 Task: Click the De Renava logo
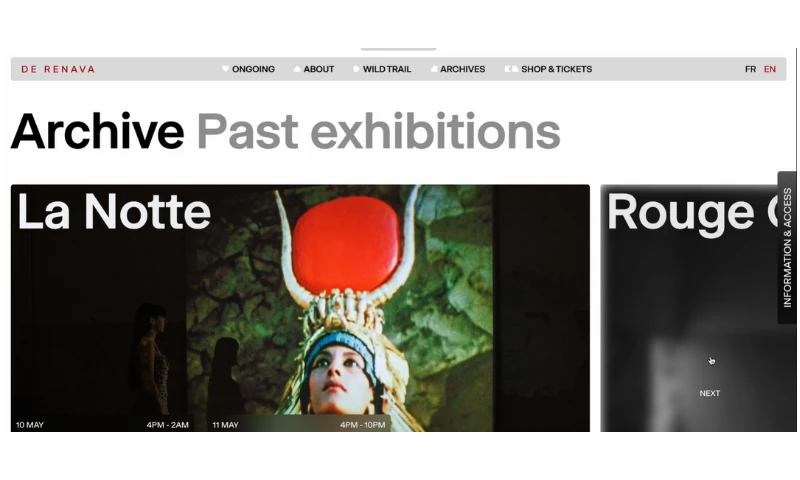(x=58, y=69)
